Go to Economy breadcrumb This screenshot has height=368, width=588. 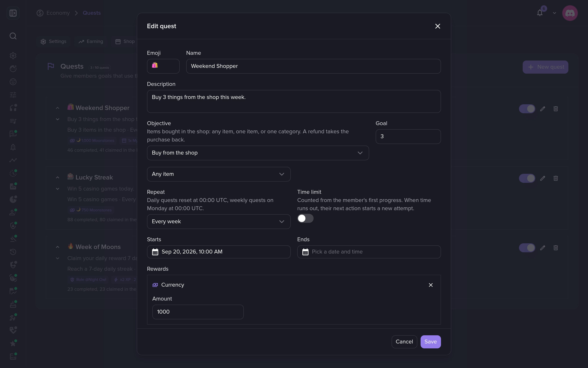(58, 13)
